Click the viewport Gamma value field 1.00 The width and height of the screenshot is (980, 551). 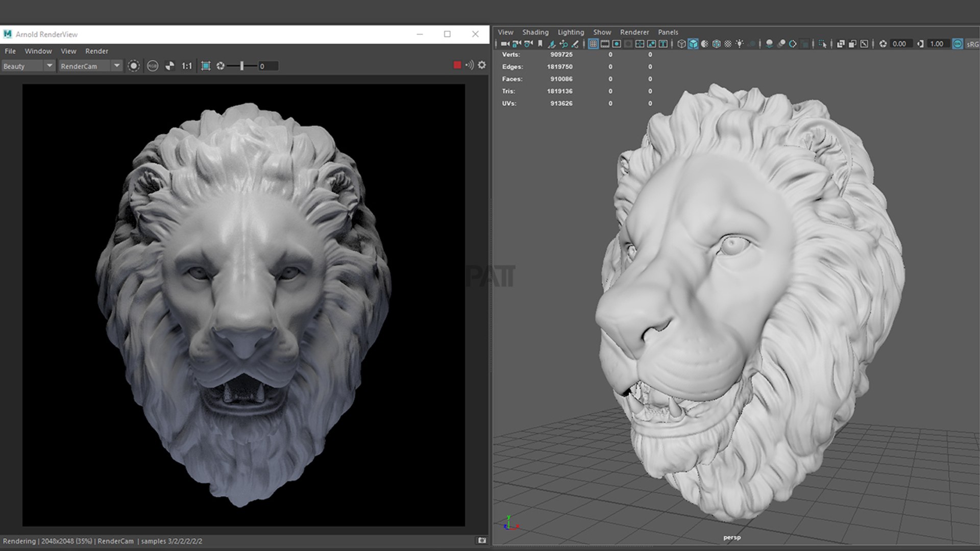coord(940,44)
